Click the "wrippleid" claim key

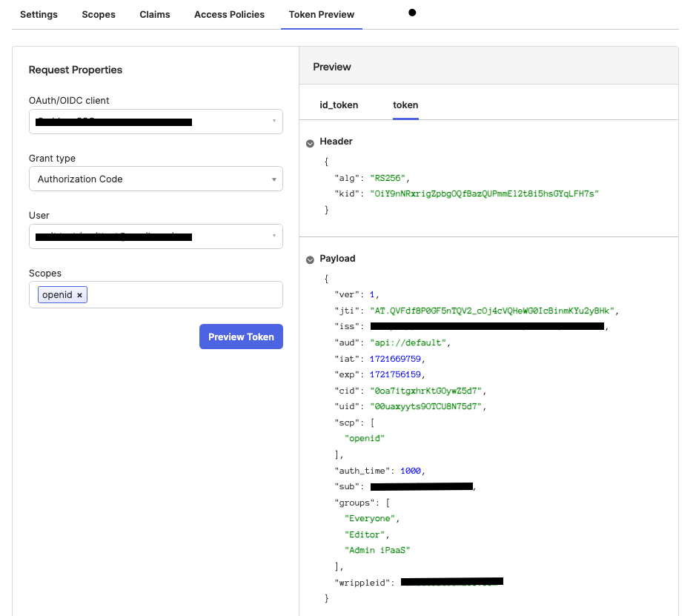tap(362, 583)
